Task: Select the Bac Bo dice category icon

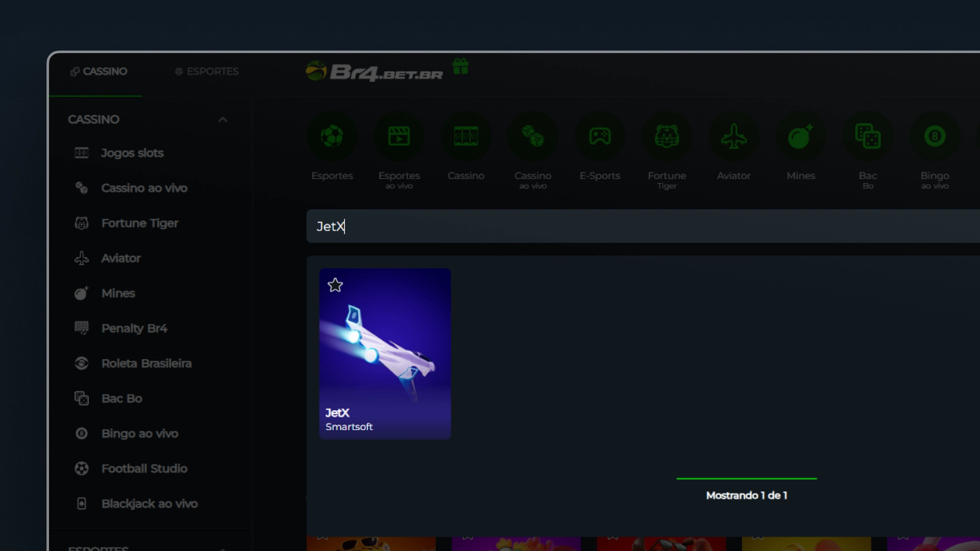Action: point(868,137)
